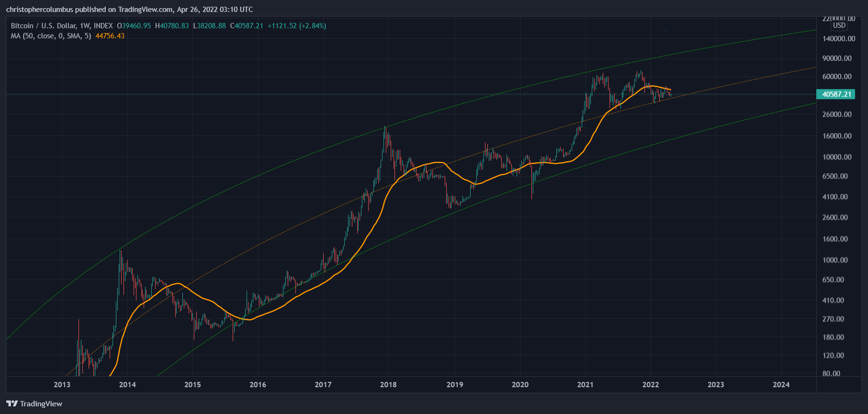Click the candlestick peak near November 2021
This screenshot has width=868, height=414.
click(640, 73)
